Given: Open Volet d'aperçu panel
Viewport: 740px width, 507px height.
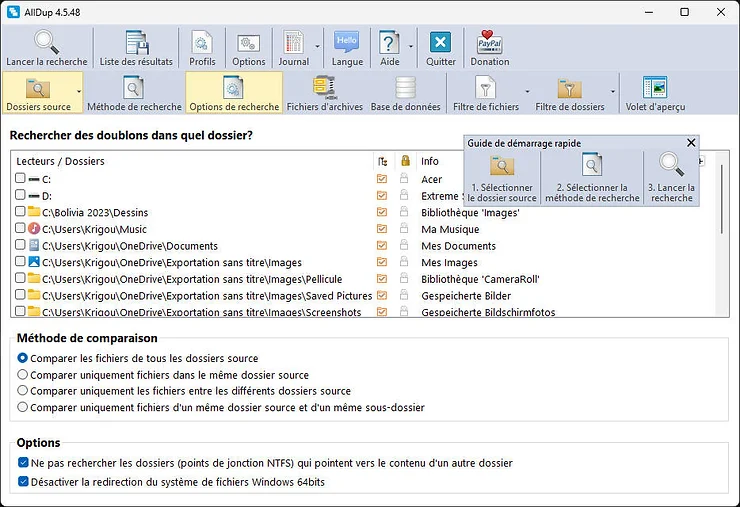Looking at the screenshot, I should click(655, 93).
